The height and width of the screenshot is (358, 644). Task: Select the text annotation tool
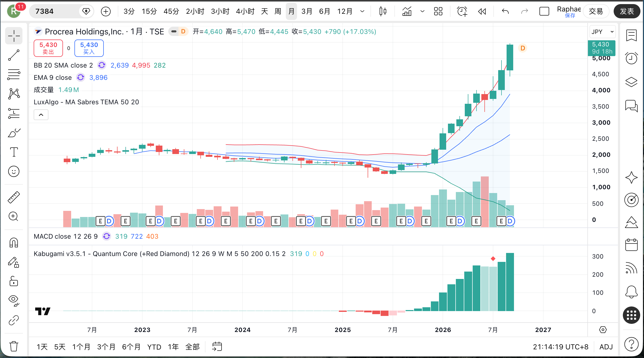(x=14, y=152)
